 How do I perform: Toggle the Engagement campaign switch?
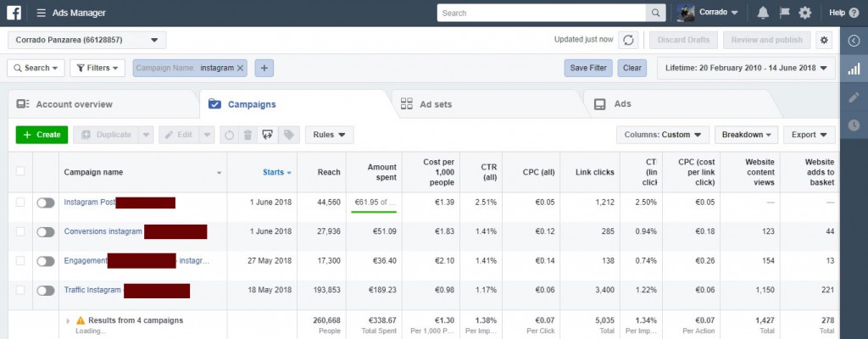tap(46, 261)
